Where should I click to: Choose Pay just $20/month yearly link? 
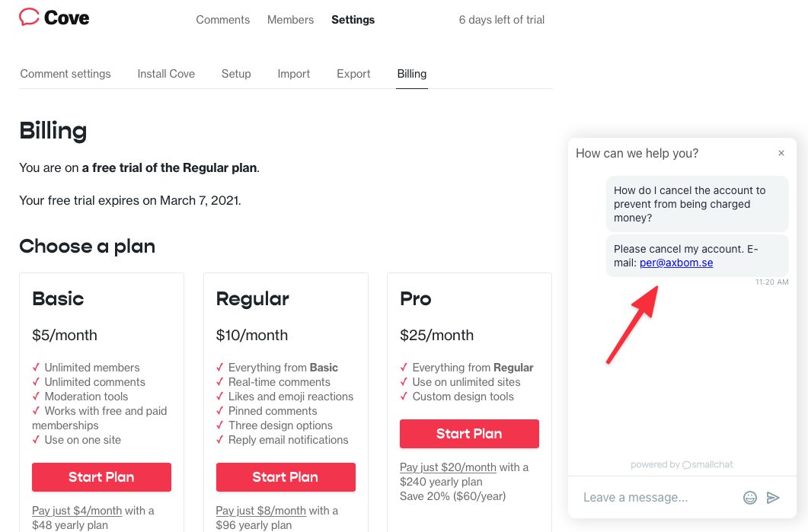coord(448,467)
